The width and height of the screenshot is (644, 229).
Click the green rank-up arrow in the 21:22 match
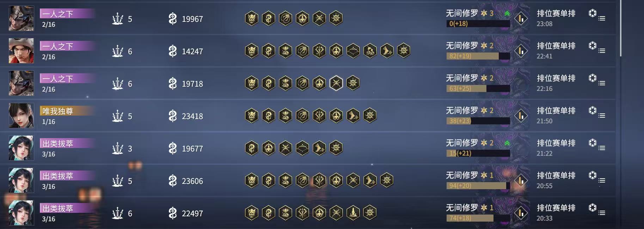pyautogui.click(x=507, y=143)
